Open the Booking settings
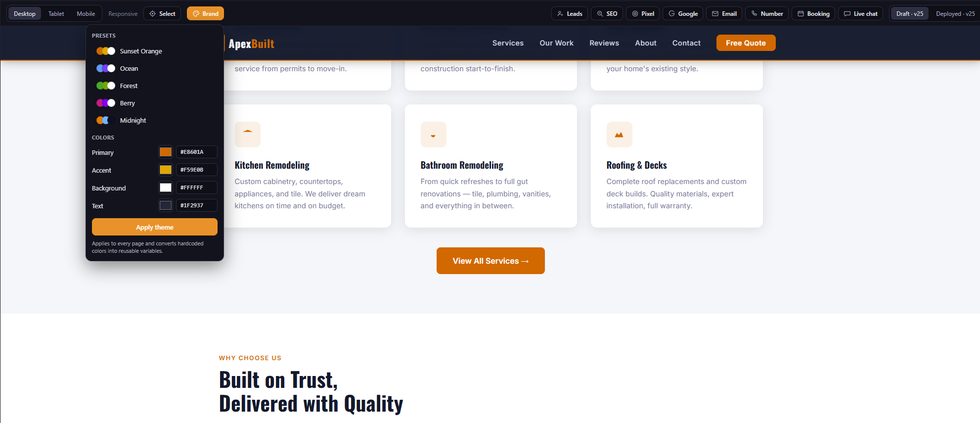Screen dimensions: 980x423 click(x=813, y=14)
